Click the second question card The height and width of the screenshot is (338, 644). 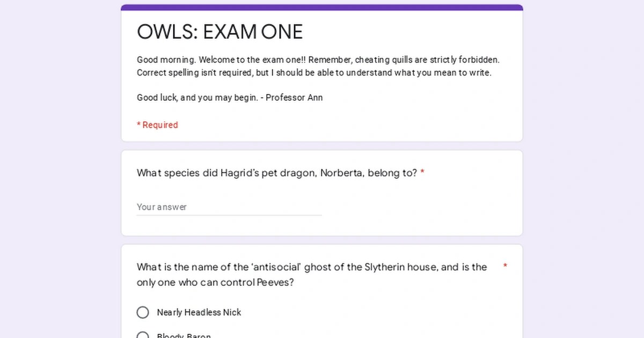coord(322,290)
